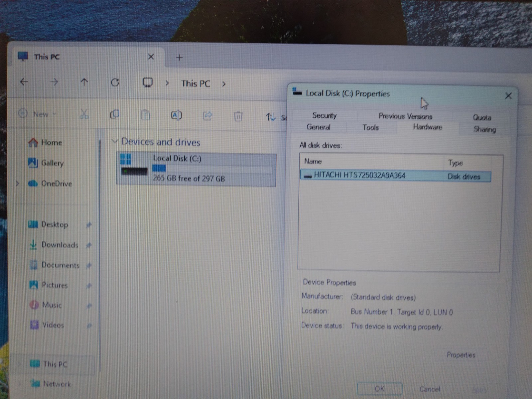Viewport: 532px width, 399px height.
Task: Switch to the Sharing tab
Action: 484,129
